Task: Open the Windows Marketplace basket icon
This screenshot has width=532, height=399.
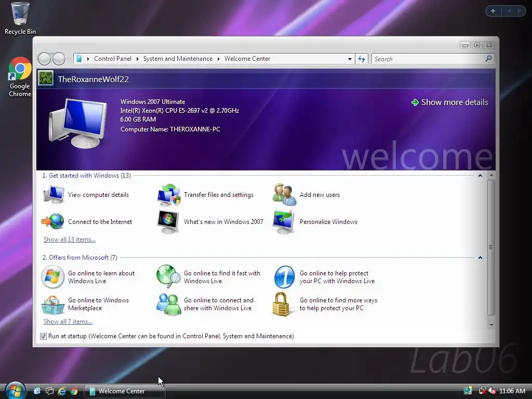Action: (53, 304)
